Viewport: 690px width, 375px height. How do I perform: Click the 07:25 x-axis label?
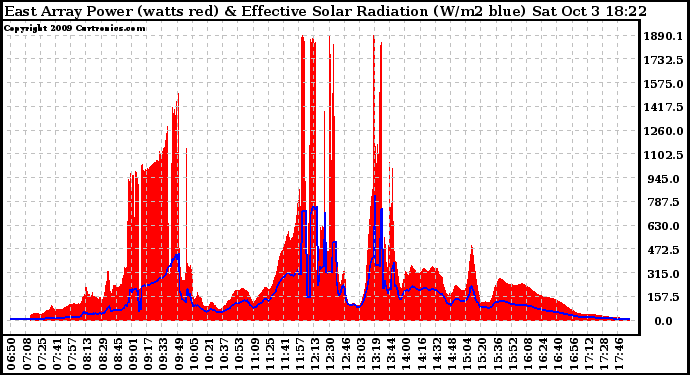point(42,353)
